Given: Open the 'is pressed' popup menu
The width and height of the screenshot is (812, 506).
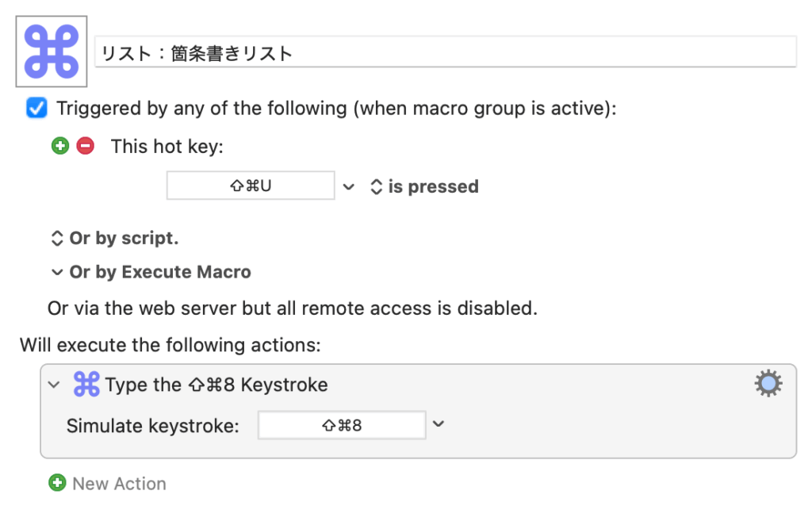Looking at the screenshot, I should point(424,187).
